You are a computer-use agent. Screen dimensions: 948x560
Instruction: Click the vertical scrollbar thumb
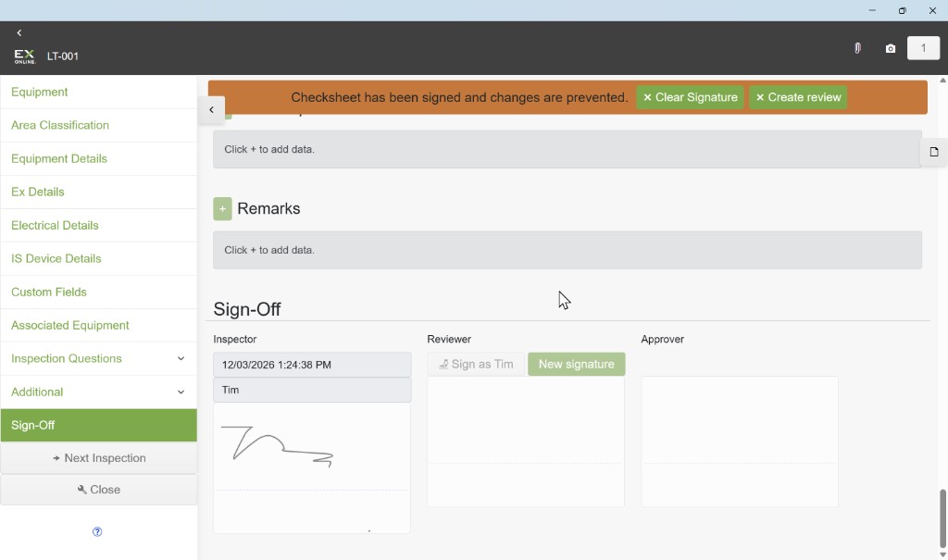(x=942, y=518)
